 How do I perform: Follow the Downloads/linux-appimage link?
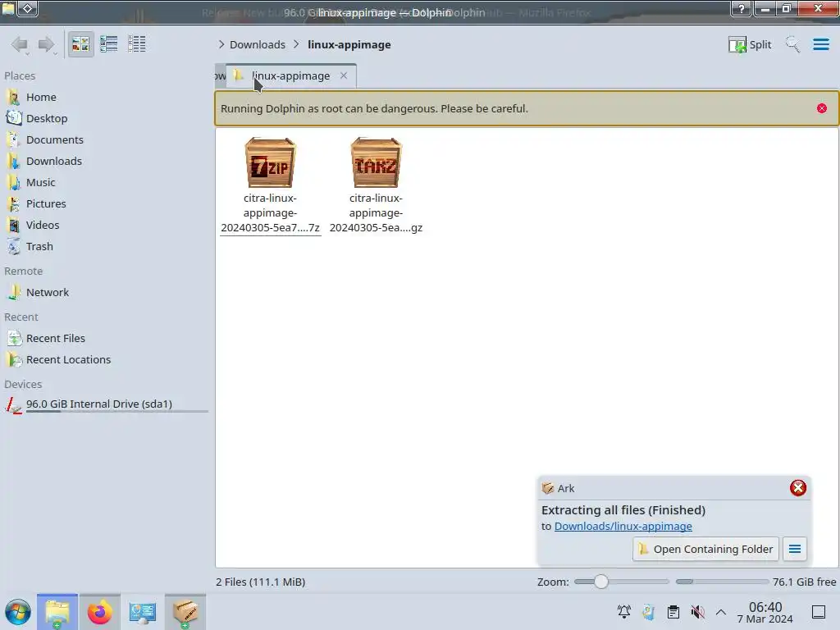(x=623, y=527)
